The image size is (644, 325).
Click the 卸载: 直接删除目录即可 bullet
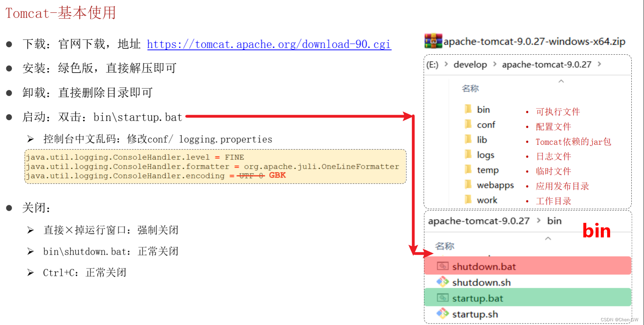(x=88, y=93)
